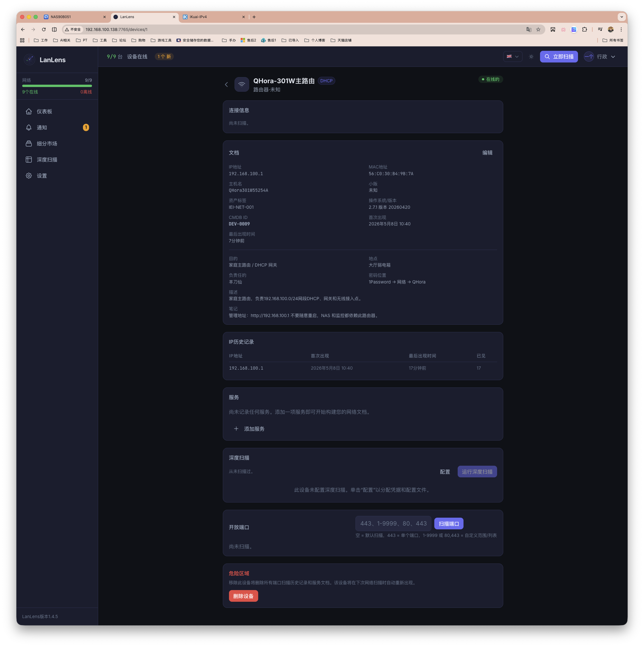644x647 pixels.
Task: Click the 安全储存您的数据 bookmark
Action: 195,40
